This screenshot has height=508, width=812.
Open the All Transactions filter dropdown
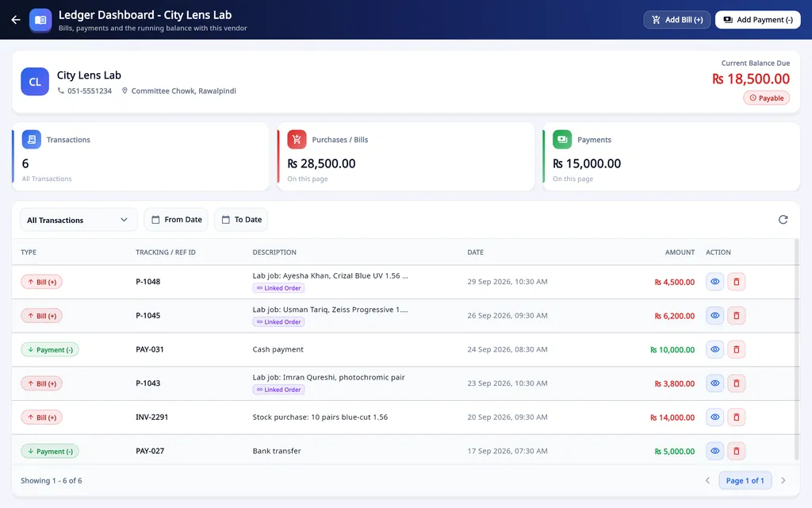click(79, 220)
